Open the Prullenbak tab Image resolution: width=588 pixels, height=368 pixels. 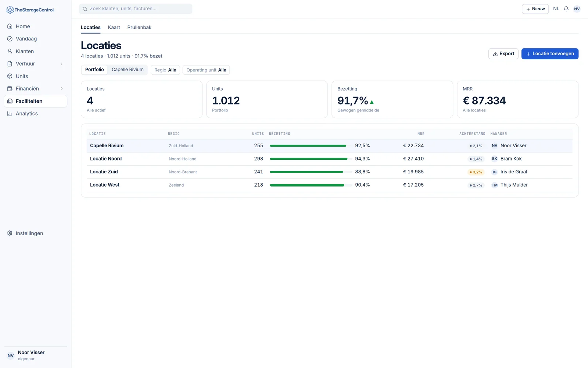pos(139,28)
